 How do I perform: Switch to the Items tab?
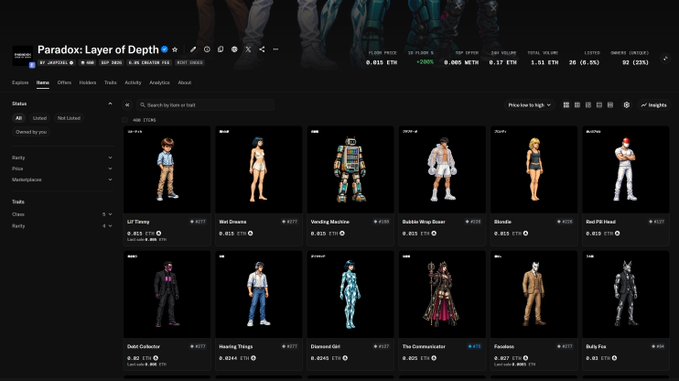pyautogui.click(x=42, y=82)
